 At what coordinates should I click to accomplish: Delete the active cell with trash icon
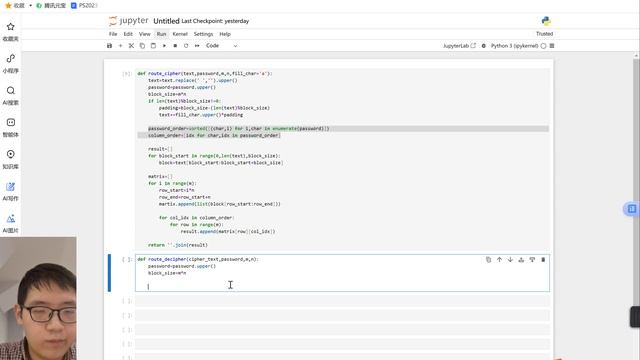pyautogui.click(x=543, y=260)
